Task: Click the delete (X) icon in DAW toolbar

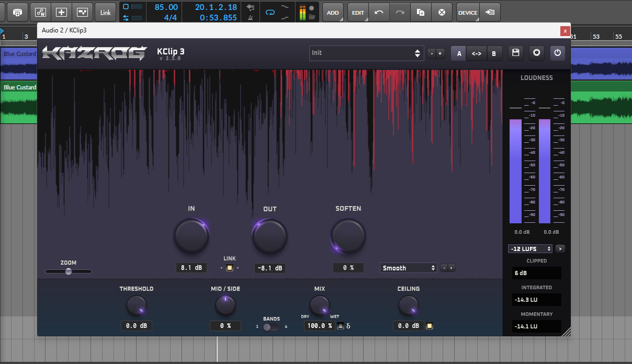Action: [x=442, y=12]
